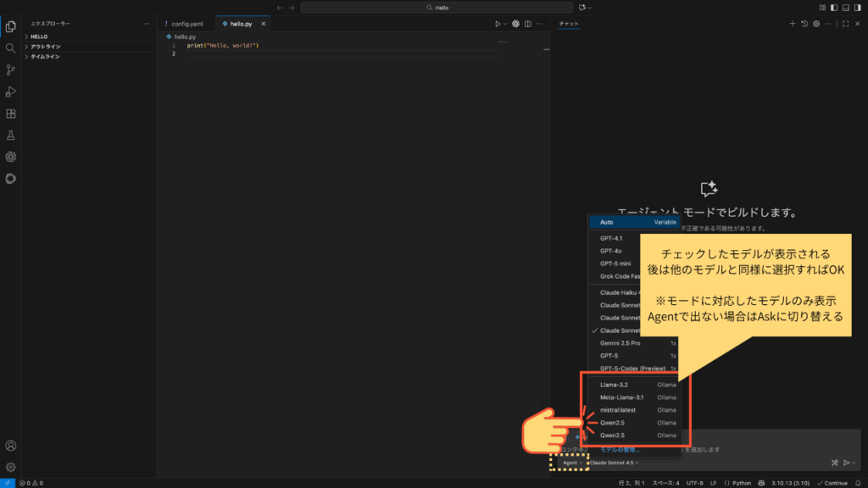Toggle the secondary sidebar layout button
The height and width of the screenshot is (488, 868).
tap(856, 8)
